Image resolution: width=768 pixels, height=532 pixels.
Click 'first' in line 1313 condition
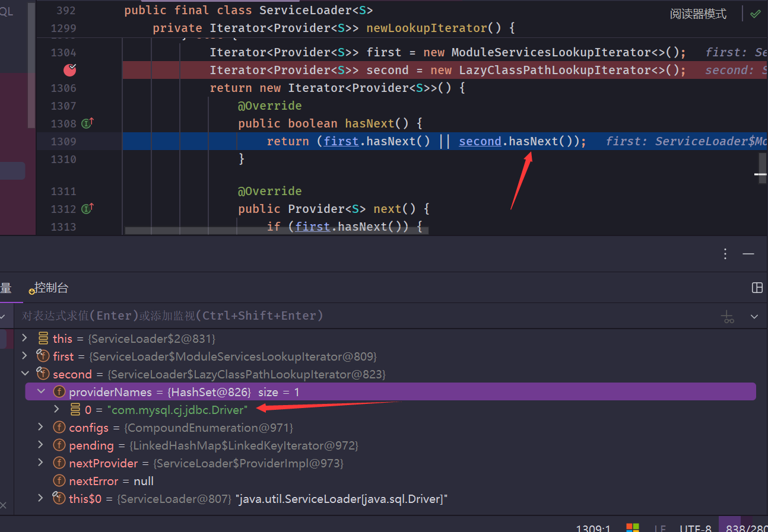point(312,227)
